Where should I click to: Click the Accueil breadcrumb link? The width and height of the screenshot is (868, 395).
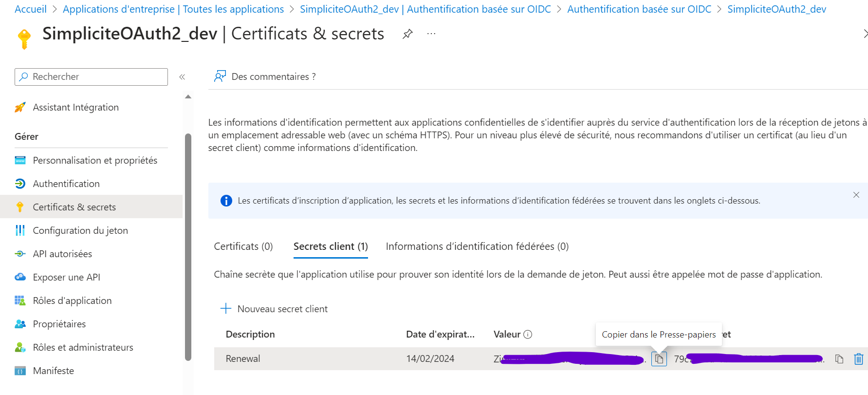31,9
